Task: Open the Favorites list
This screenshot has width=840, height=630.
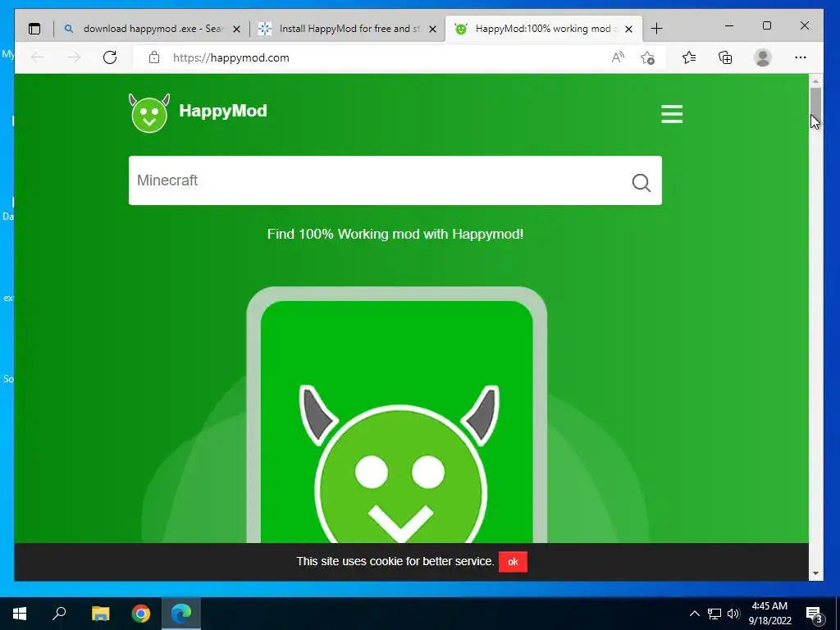Action: (x=689, y=57)
